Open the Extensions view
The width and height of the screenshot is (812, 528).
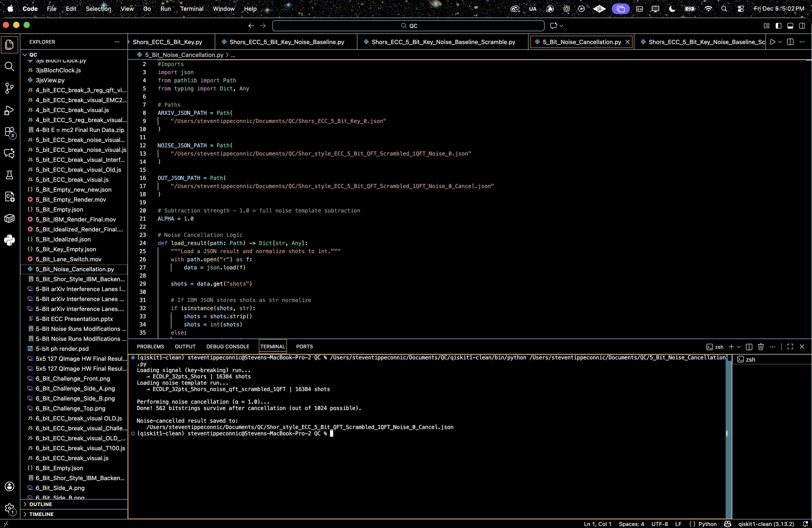click(x=9, y=132)
